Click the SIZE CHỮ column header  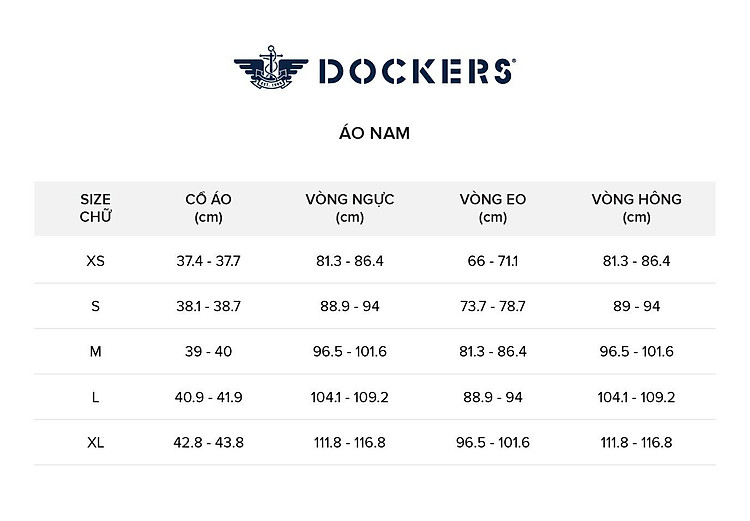click(95, 208)
